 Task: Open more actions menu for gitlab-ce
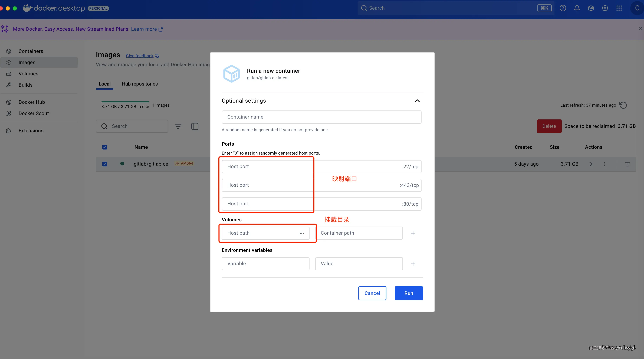tap(604, 164)
